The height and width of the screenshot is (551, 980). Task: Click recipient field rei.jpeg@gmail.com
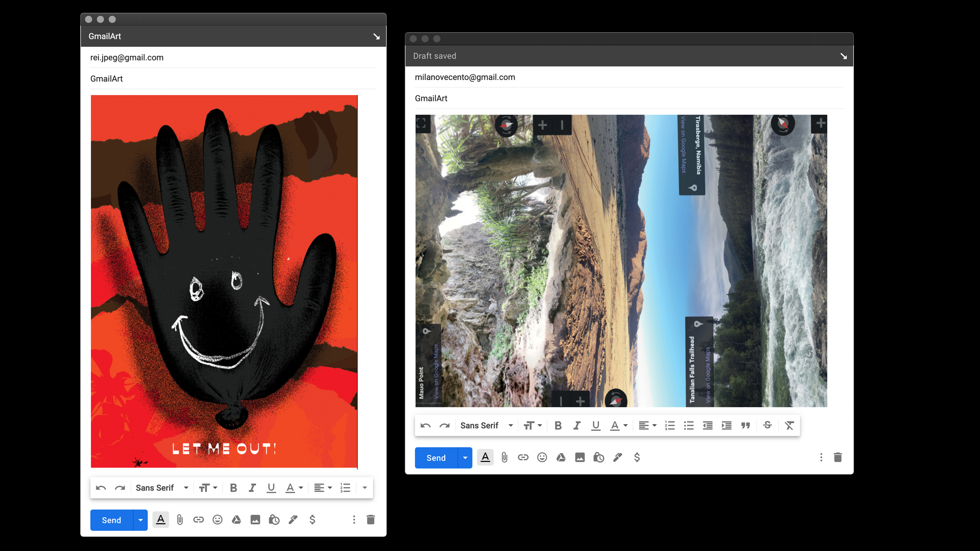point(233,57)
